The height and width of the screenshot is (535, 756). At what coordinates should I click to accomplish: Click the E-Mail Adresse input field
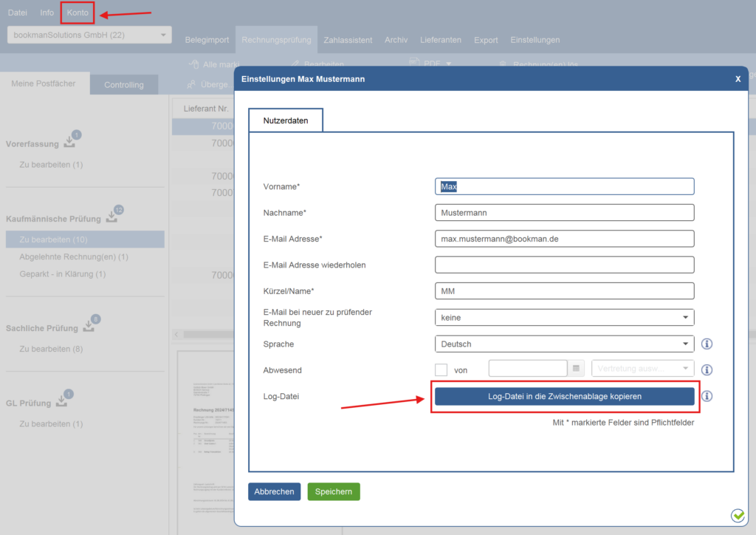(x=564, y=239)
